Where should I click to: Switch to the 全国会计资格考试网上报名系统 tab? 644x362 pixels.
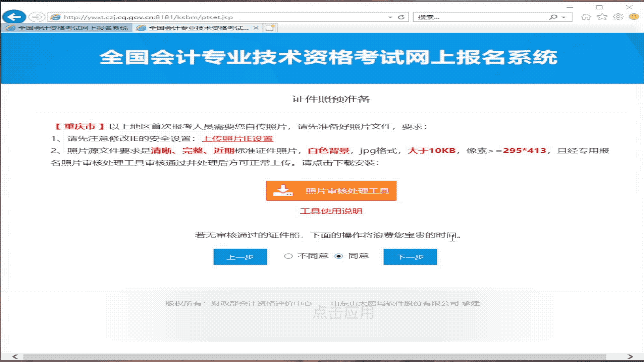tap(67, 28)
